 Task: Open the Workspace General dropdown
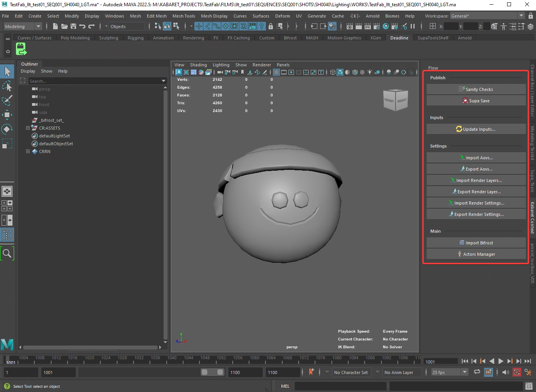(487, 16)
